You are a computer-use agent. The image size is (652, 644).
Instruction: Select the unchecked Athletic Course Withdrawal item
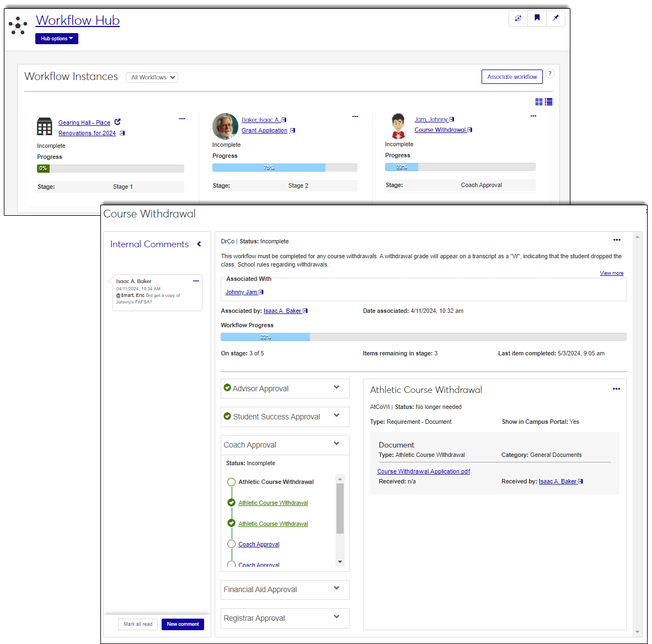click(232, 482)
